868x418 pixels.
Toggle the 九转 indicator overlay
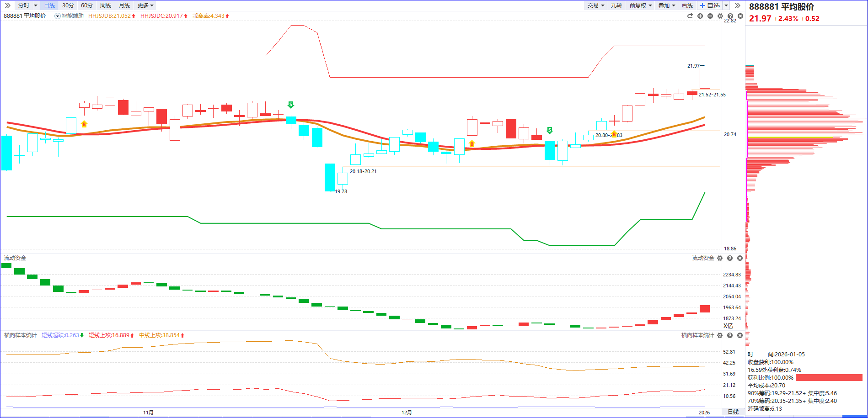616,5
